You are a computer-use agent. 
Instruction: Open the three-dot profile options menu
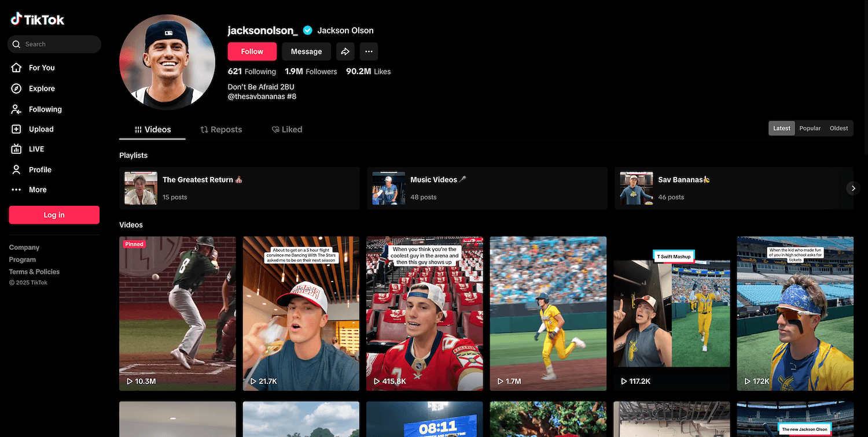(369, 51)
